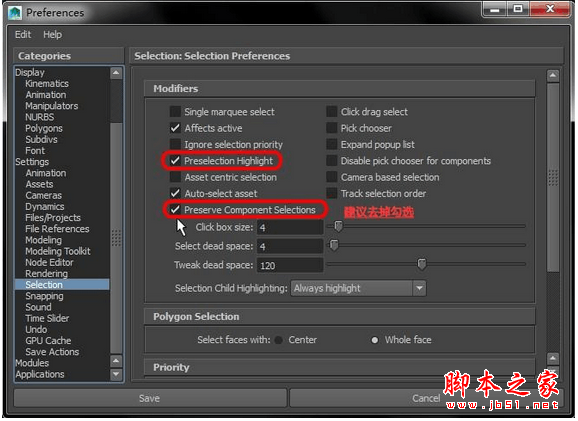Screen dimensions: 578x421
Task: Select Rendering category
Action: point(46,274)
